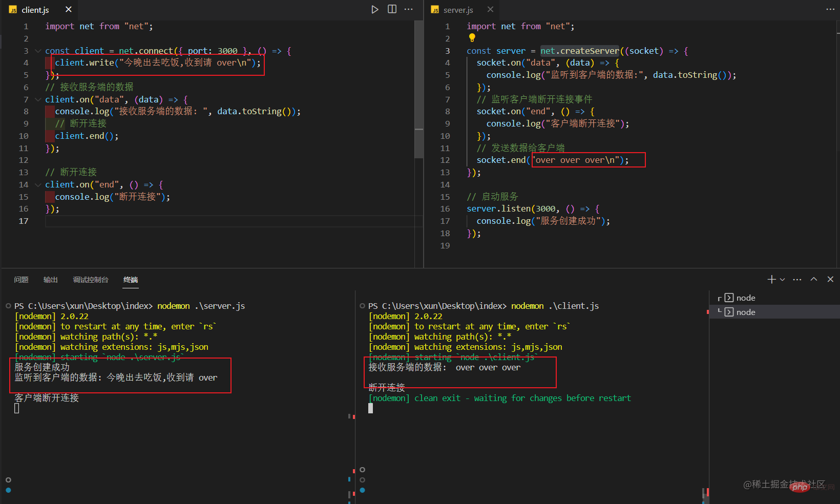Open the new terminal launch profile dropdown
This screenshot has width=840, height=504.
pos(782,279)
